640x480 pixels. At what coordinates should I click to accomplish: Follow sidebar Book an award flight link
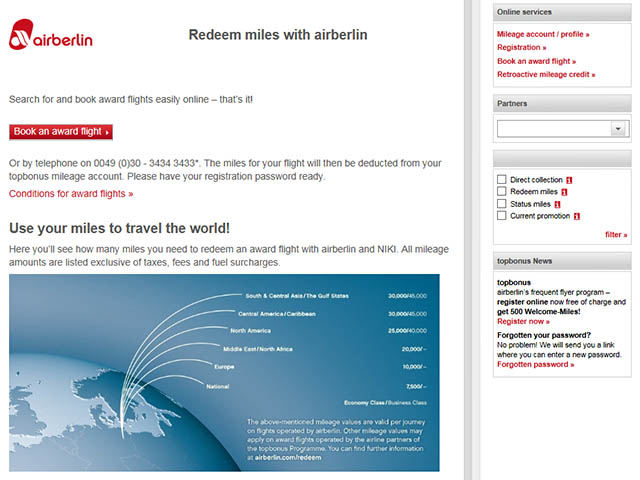click(x=536, y=61)
